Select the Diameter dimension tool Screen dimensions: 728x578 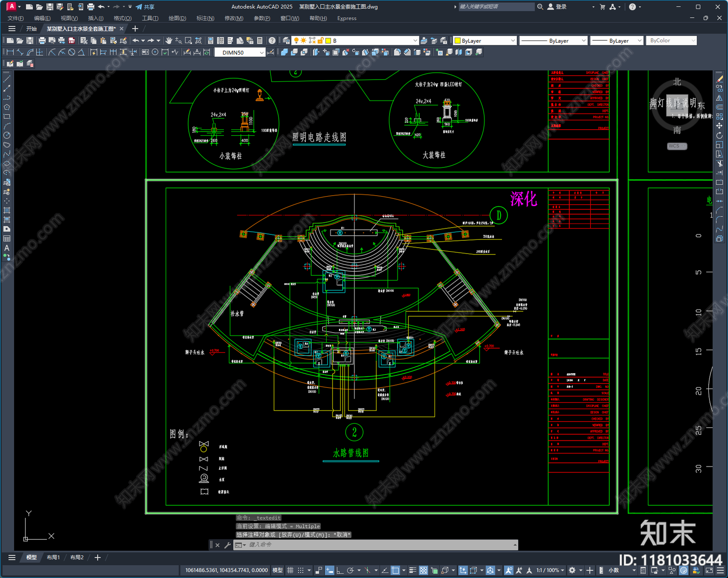click(71, 52)
